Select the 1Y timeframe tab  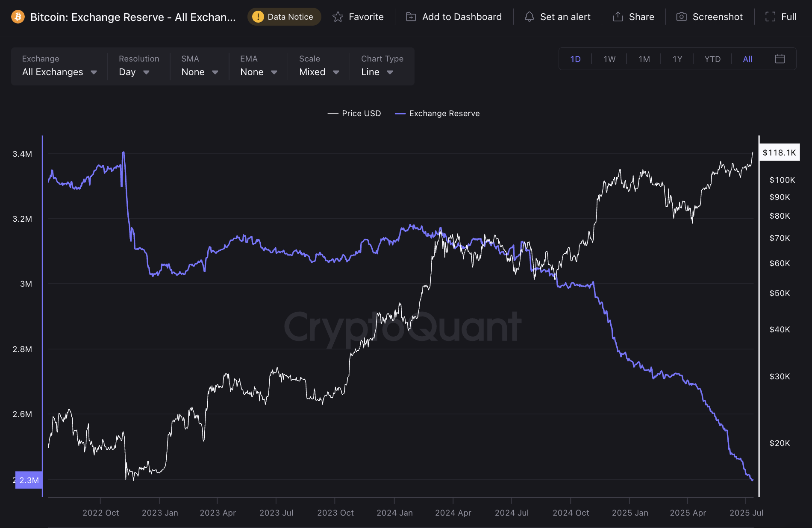coord(677,59)
